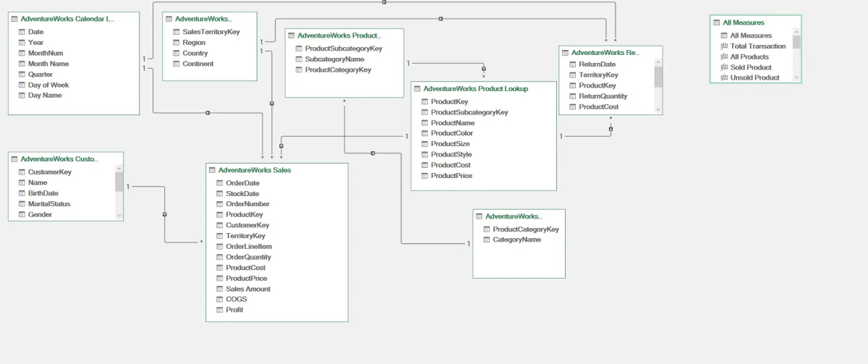This screenshot has width=868, height=364.
Task: Select the Name field in Customer table
Action: click(x=38, y=182)
